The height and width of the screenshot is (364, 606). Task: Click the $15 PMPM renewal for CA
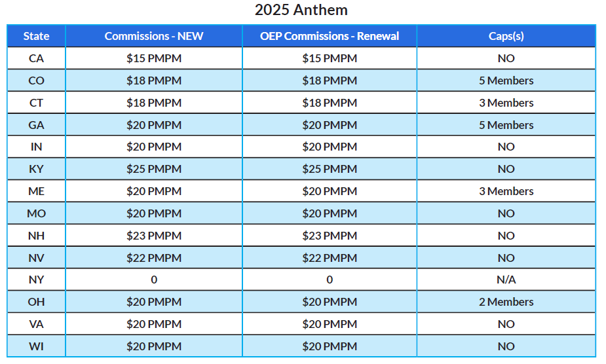(330, 58)
